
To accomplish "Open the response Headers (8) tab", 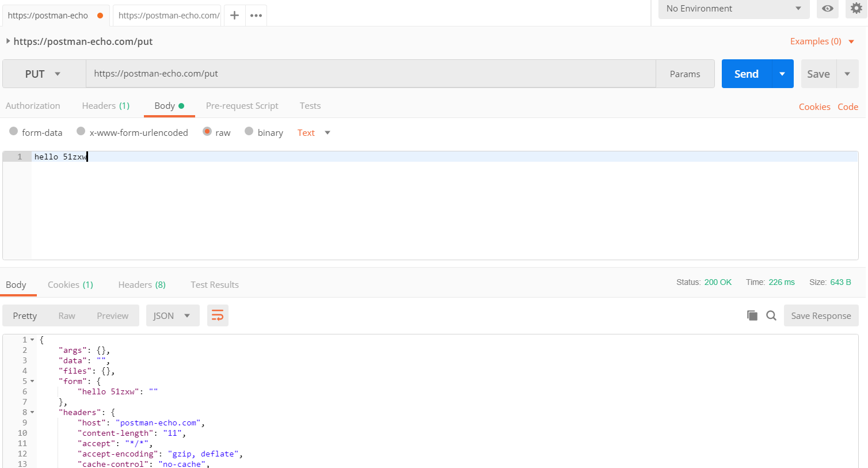I will point(142,285).
